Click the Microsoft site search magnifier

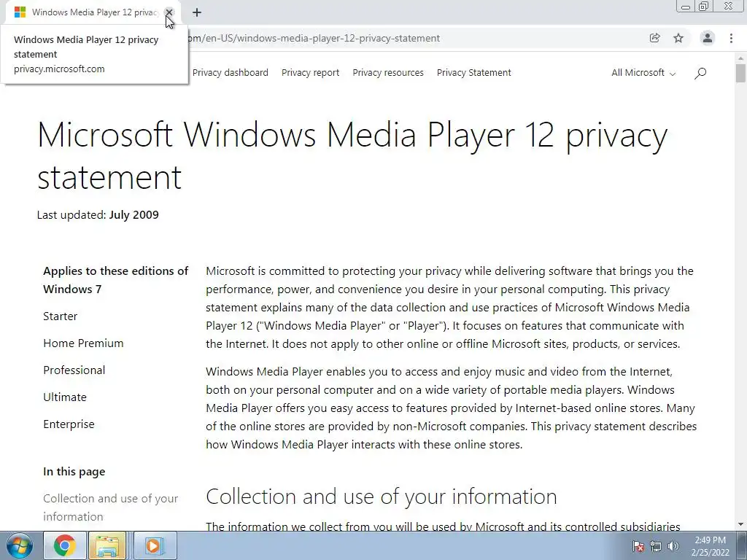click(x=700, y=73)
